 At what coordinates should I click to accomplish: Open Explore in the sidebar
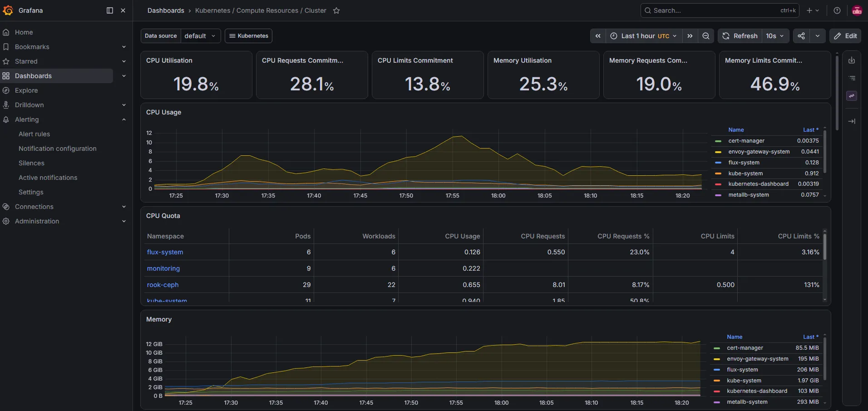pos(26,90)
